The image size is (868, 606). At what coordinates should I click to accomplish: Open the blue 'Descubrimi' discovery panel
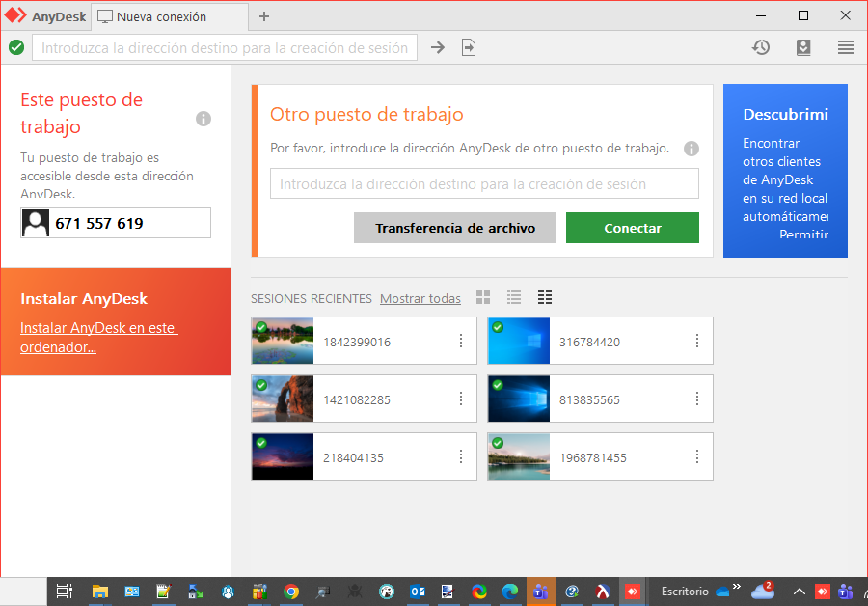coord(785,171)
